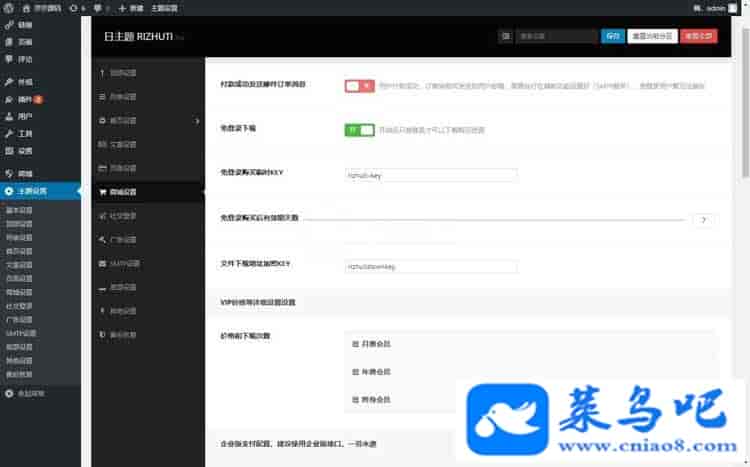
Task: Click the show-all-options icon beside search box
Action: pos(505,36)
